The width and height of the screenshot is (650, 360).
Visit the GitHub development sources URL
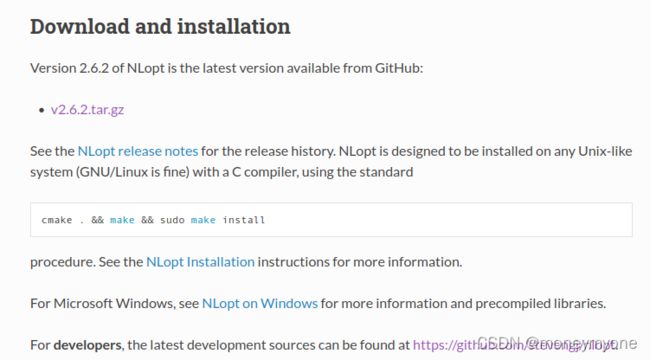tap(515, 345)
